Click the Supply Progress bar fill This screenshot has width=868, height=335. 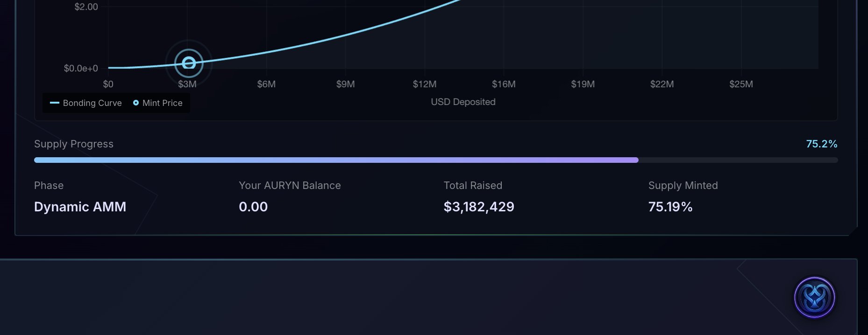tap(336, 160)
